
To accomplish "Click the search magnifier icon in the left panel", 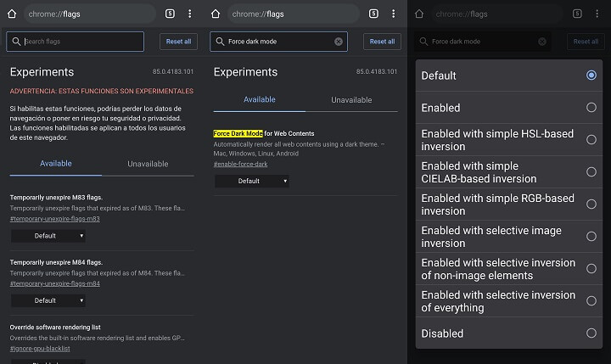I will tap(16, 42).
